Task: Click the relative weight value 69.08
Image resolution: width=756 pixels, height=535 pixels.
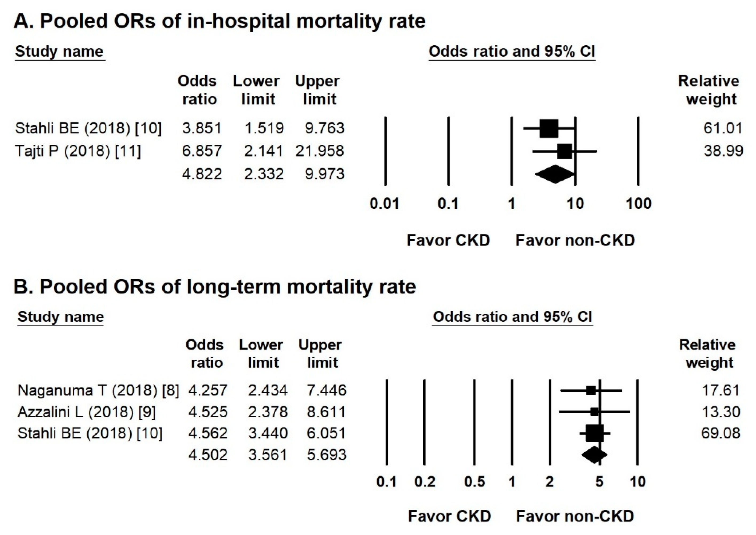Action: pyautogui.click(x=721, y=433)
